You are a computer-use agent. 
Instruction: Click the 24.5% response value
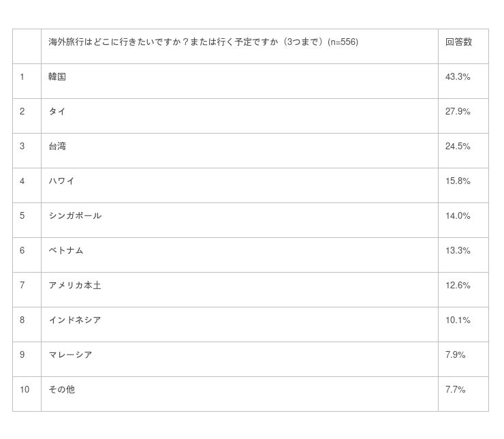(458, 147)
